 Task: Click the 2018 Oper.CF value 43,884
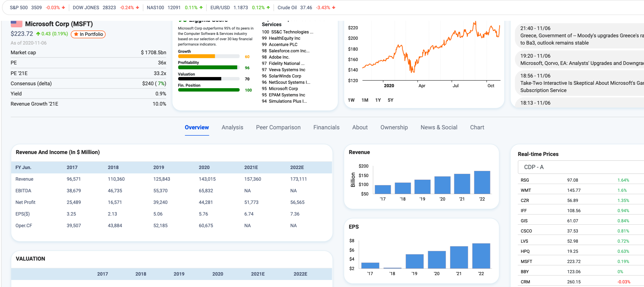[115, 225]
